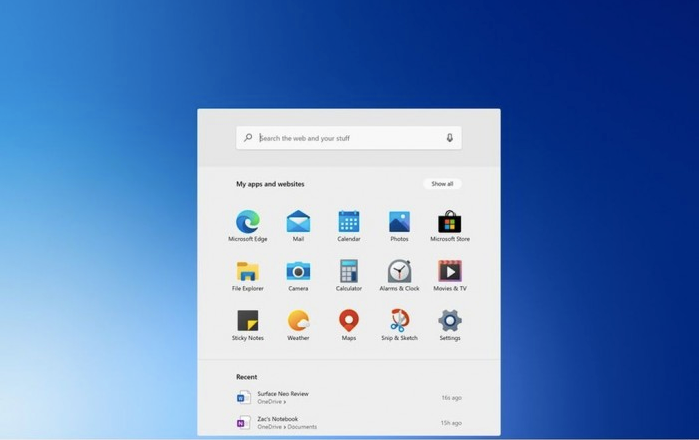This screenshot has height=440, width=700.
Task: Click OneNote icon of Zac's Notebook
Action: 243,423
